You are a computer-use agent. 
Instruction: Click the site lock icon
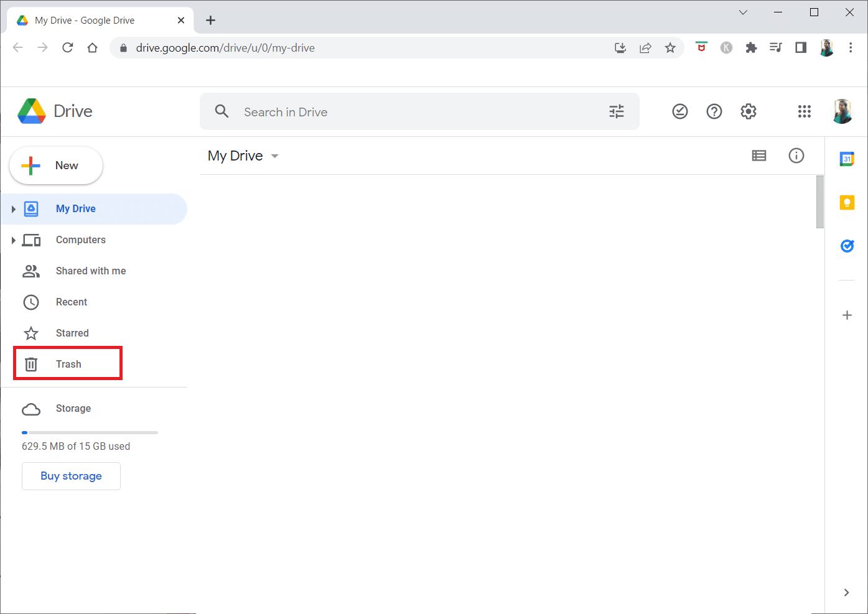[x=123, y=48]
